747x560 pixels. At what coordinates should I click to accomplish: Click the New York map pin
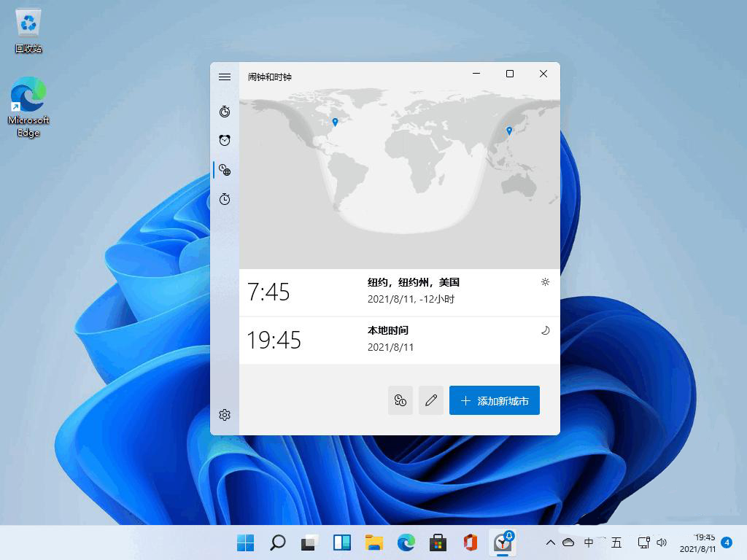(335, 122)
